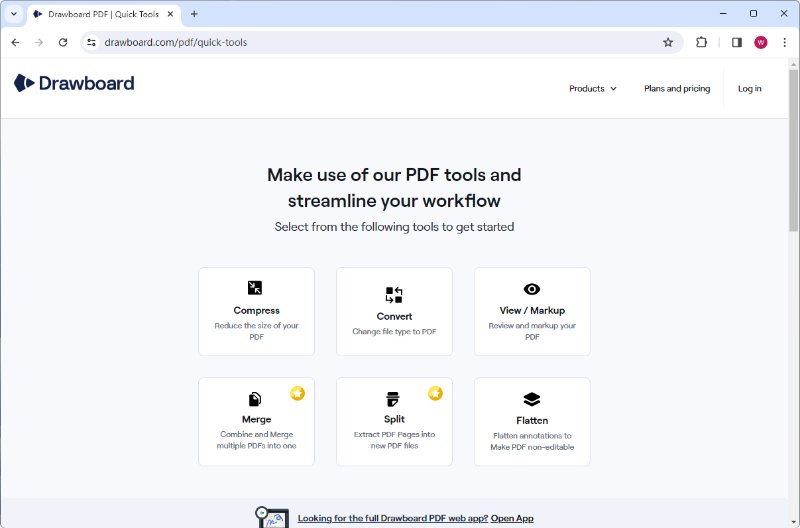Click the premium star badge on Split

coord(435,393)
